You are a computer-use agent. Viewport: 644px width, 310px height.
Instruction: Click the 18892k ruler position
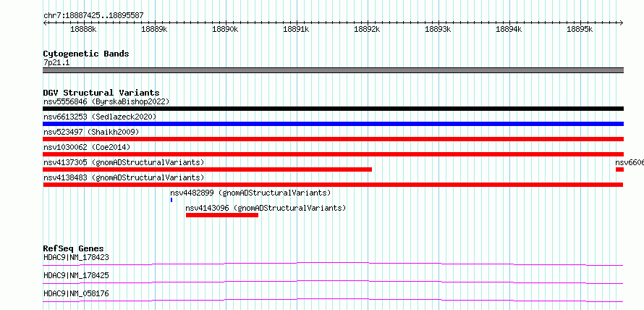(x=367, y=29)
